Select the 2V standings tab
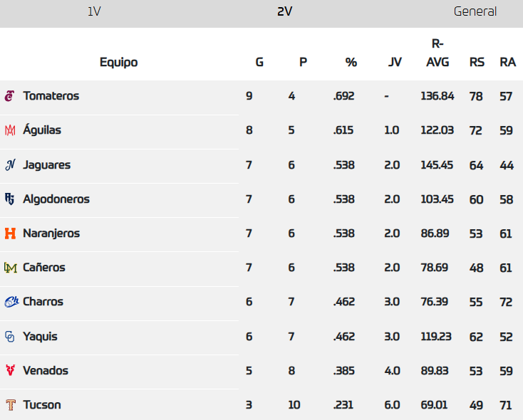 (x=285, y=11)
